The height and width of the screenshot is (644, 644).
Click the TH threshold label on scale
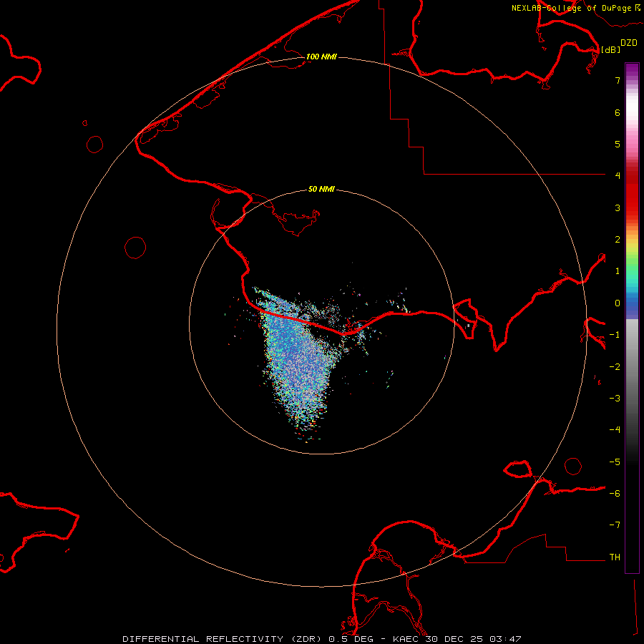coord(615,557)
